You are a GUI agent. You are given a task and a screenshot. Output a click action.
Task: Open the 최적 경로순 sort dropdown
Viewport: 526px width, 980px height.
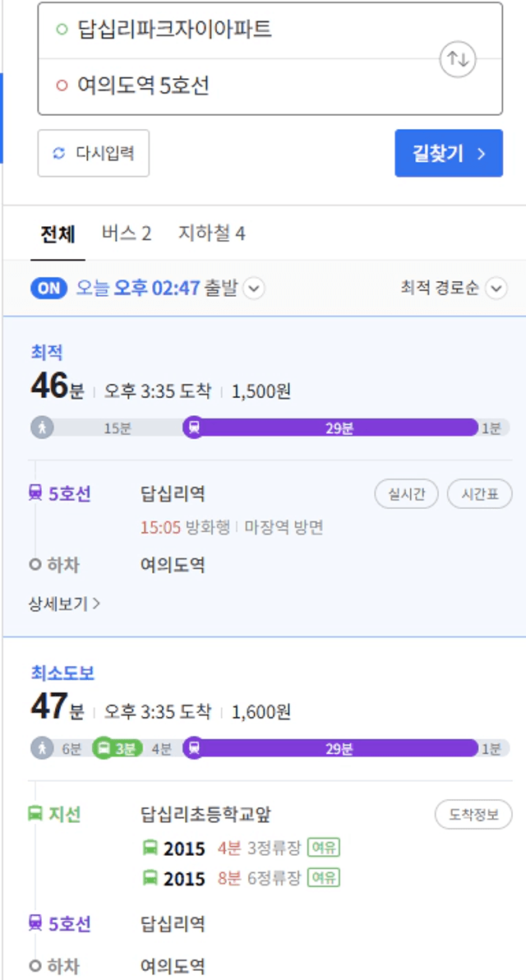(454, 288)
